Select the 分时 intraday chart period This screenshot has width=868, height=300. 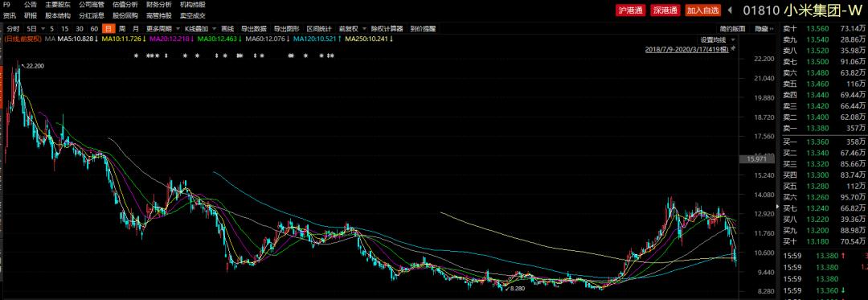pyautogui.click(x=14, y=29)
